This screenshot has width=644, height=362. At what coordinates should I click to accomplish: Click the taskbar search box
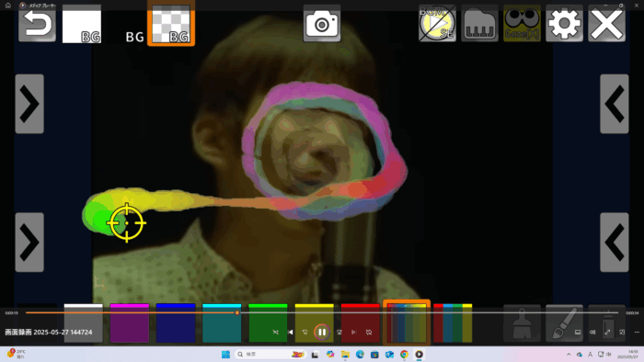click(x=270, y=355)
